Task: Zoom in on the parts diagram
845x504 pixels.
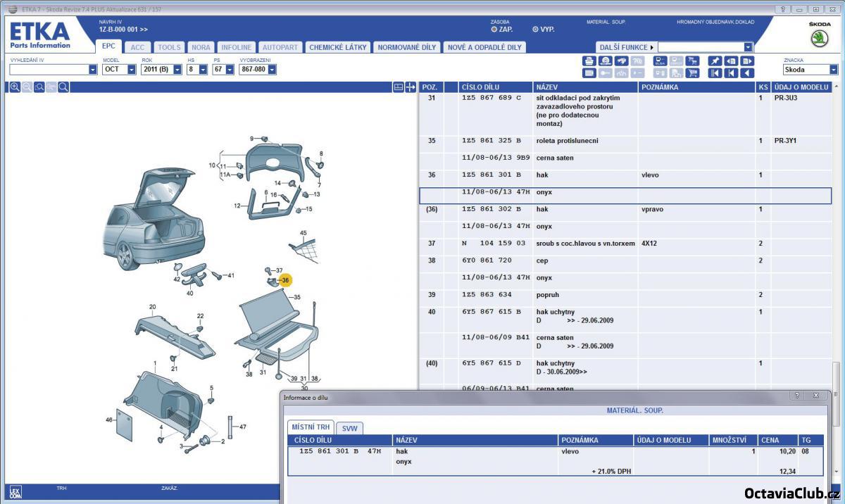Action: (x=15, y=87)
